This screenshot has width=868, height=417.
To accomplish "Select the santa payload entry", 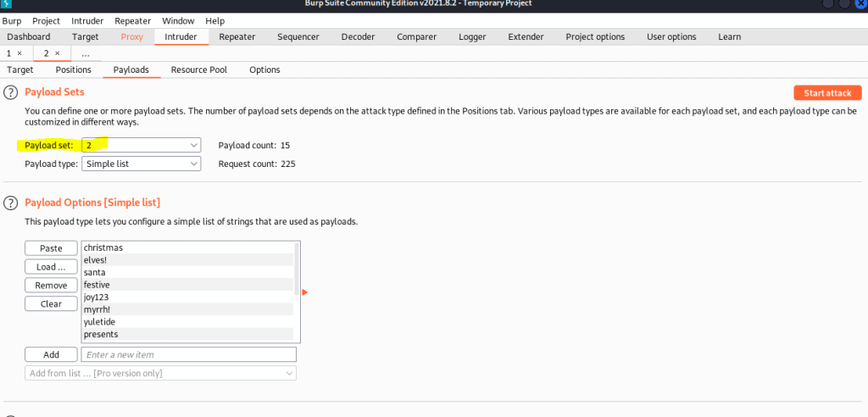I will [187, 272].
